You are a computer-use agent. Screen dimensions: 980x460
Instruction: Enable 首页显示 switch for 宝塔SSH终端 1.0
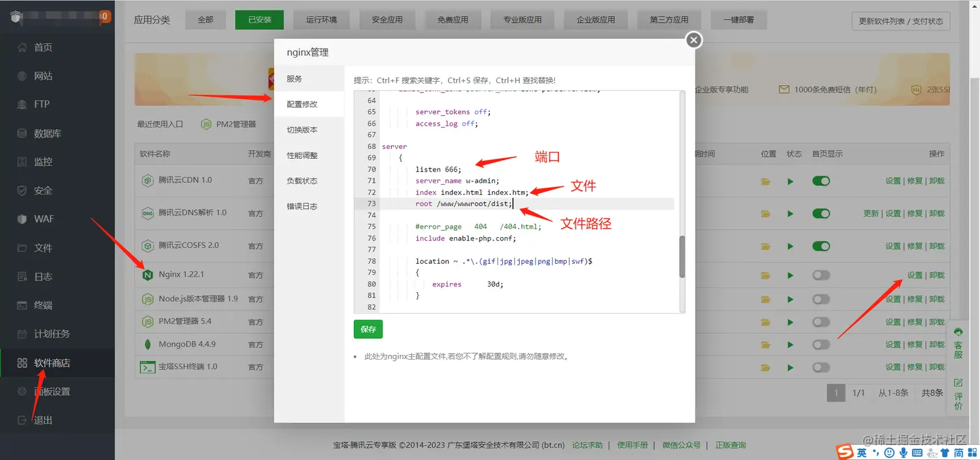tap(821, 367)
